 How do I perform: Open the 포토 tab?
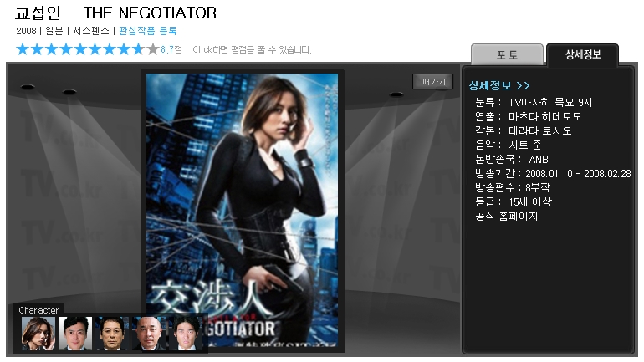(x=507, y=54)
